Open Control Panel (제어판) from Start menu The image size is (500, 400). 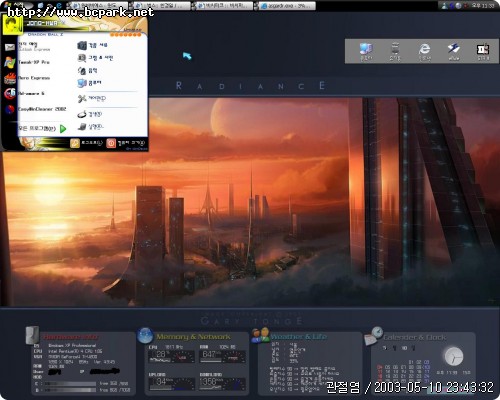(x=92, y=99)
